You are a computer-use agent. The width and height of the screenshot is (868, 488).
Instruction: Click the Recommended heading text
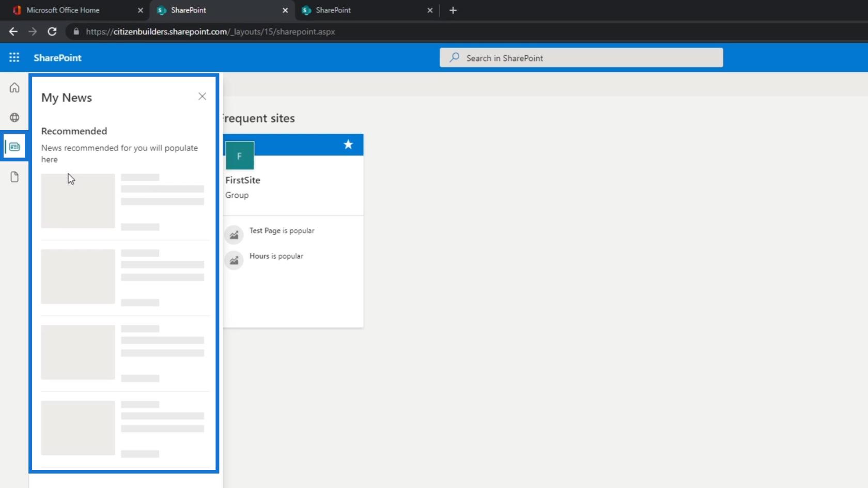(x=74, y=131)
